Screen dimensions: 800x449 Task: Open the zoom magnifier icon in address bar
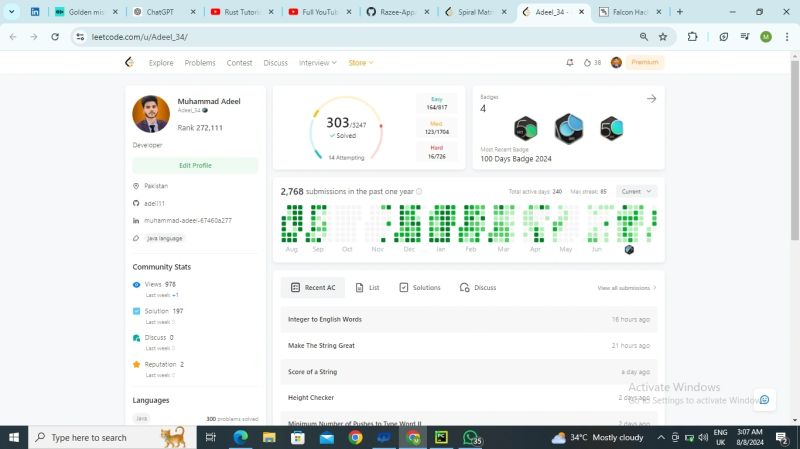pyautogui.click(x=644, y=37)
